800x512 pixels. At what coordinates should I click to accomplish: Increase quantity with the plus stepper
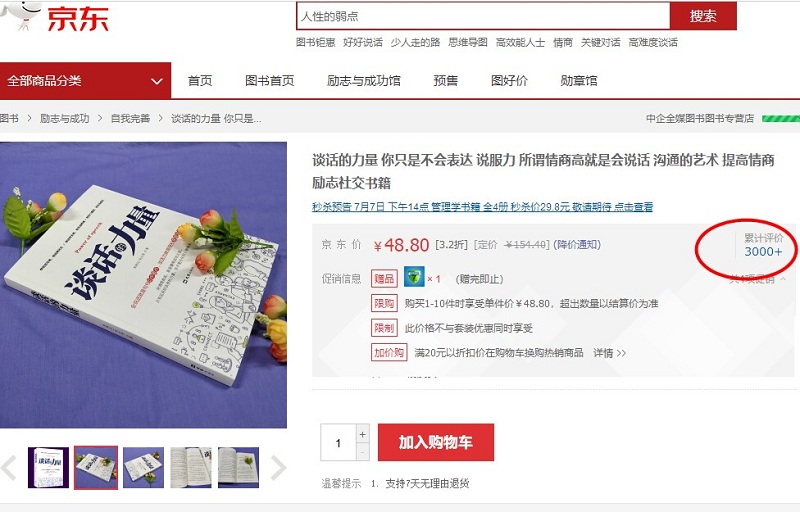point(362,434)
